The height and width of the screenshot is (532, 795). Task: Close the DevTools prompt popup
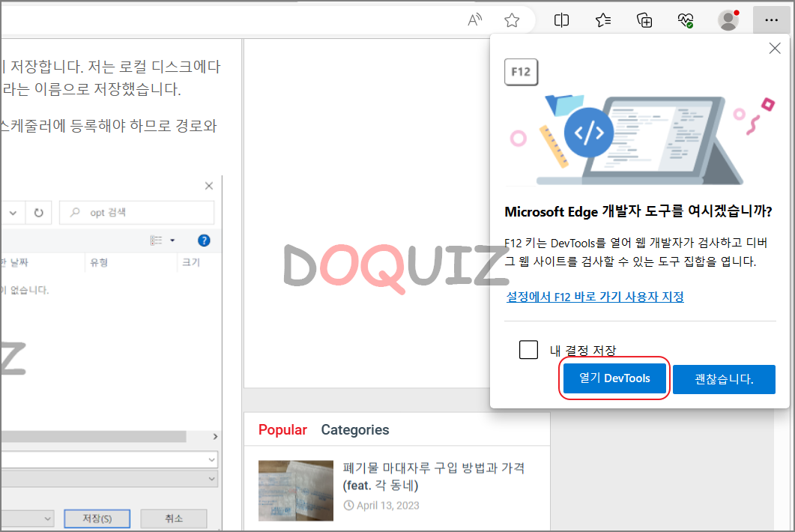click(774, 48)
